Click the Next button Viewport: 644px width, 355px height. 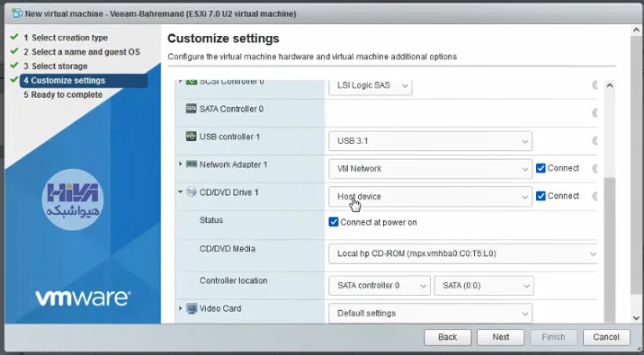click(x=501, y=337)
